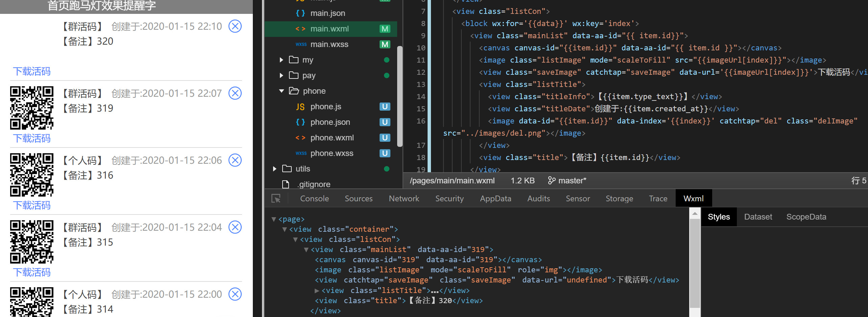Click 下载活码 link under note 320

tap(32, 71)
